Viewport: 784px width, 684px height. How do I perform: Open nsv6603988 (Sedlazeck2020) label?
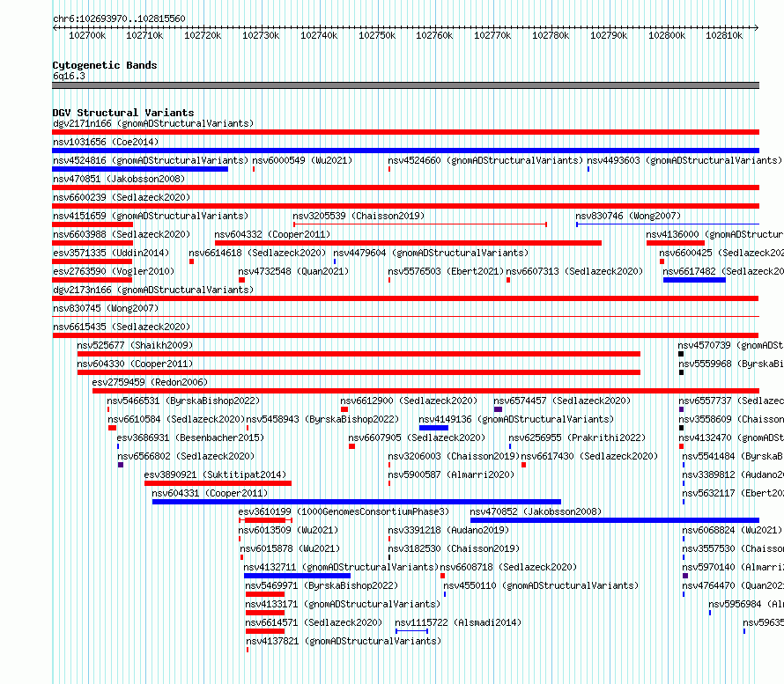(122, 234)
